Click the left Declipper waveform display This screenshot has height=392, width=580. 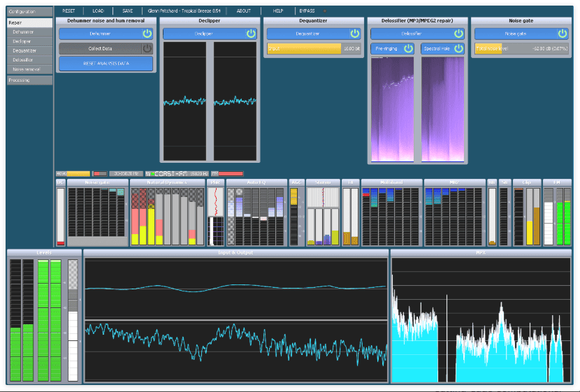pyautogui.click(x=184, y=101)
